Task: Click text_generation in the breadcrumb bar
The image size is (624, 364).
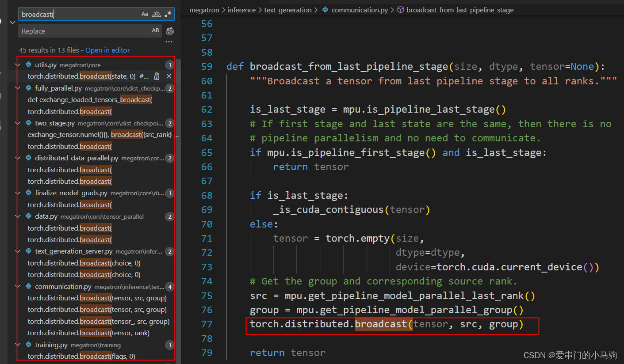Action: point(287,10)
